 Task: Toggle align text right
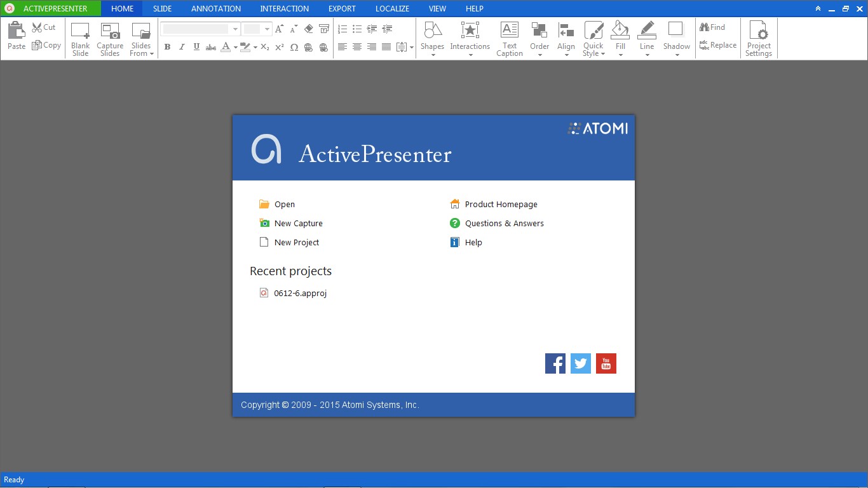(372, 47)
